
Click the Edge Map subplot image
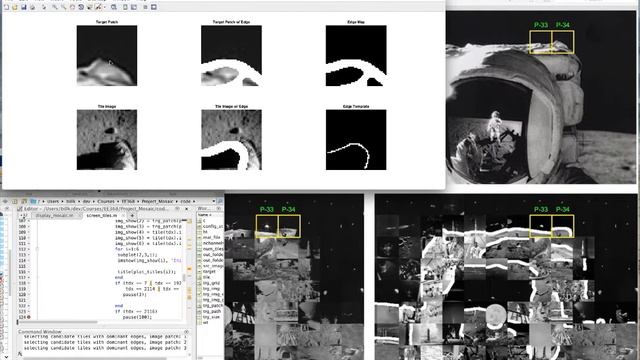(356, 56)
